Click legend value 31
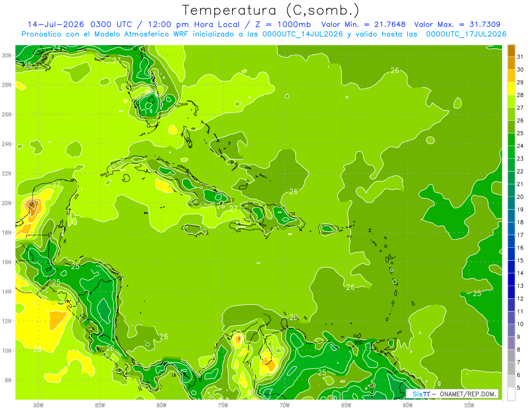This screenshot has width=532, height=411. click(520, 57)
